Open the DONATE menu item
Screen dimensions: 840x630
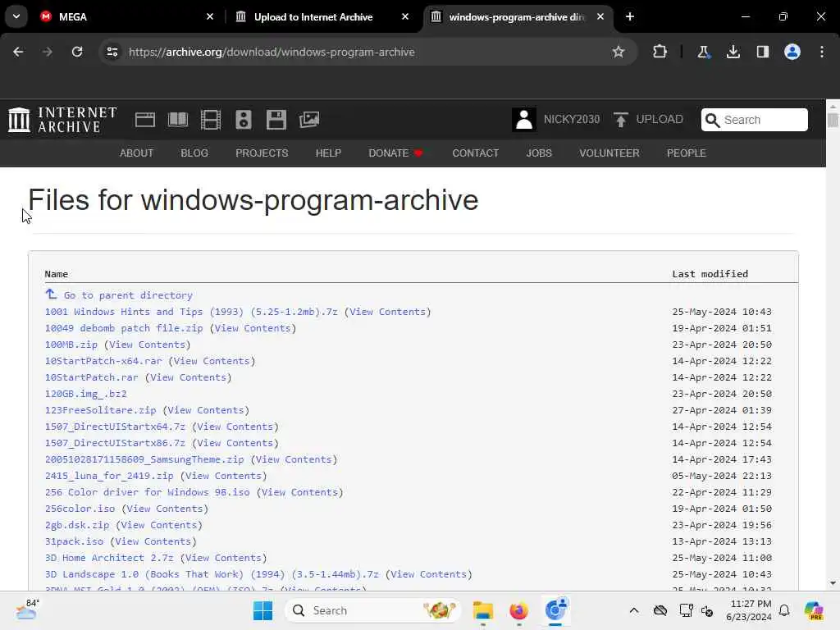click(x=395, y=153)
